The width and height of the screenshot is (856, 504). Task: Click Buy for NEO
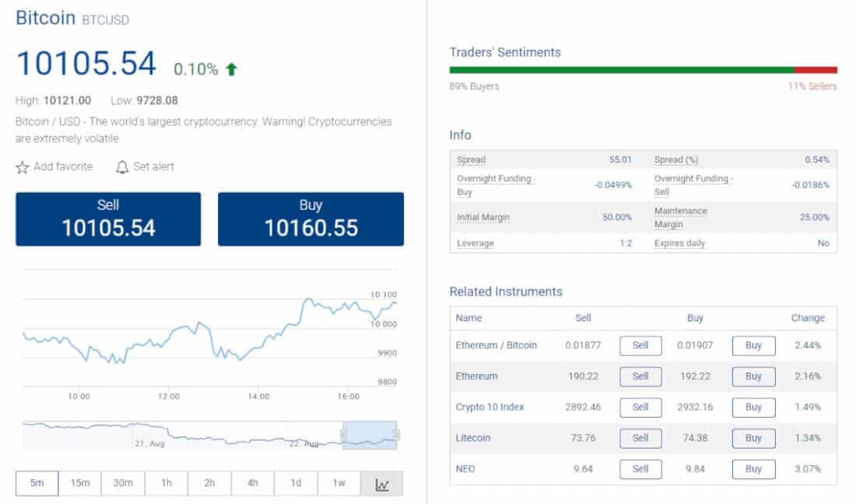[753, 469]
